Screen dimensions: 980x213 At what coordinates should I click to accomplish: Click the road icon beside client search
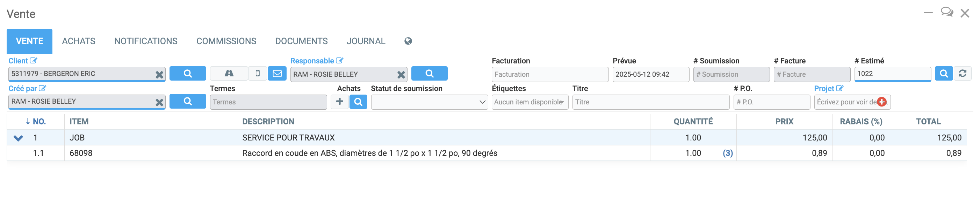point(229,74)
